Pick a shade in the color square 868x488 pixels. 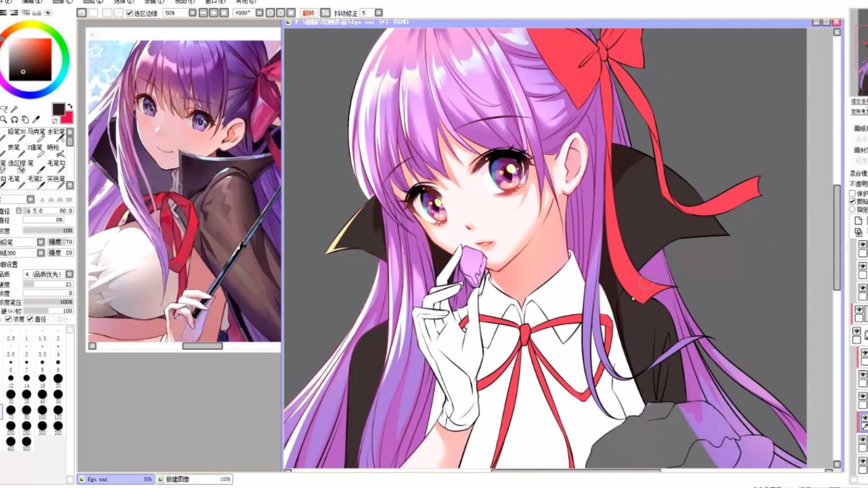pos(30,59)
